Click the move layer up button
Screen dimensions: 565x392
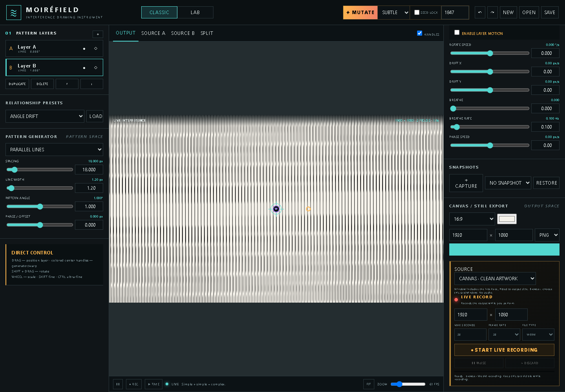tap(67, 84)
